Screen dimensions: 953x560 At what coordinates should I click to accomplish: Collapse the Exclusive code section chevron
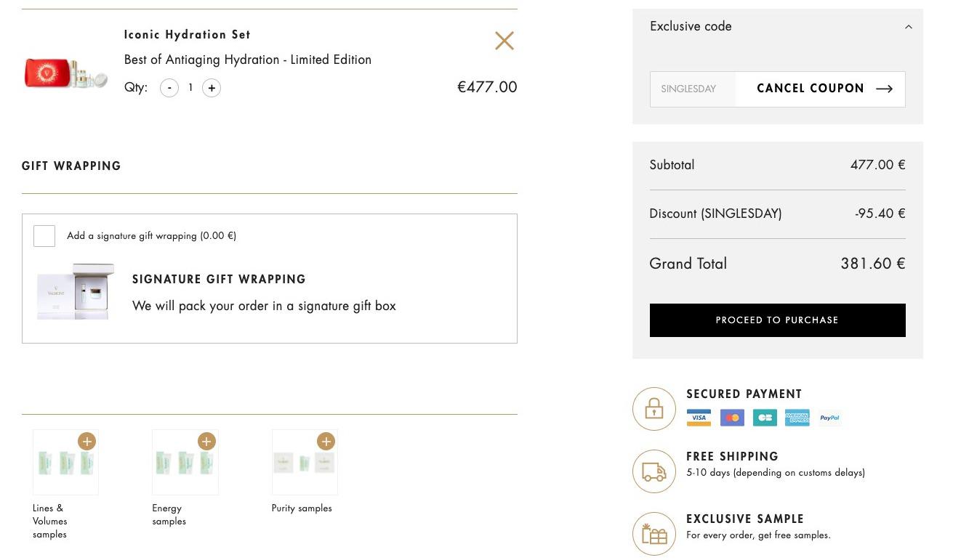tap(908, 27)
